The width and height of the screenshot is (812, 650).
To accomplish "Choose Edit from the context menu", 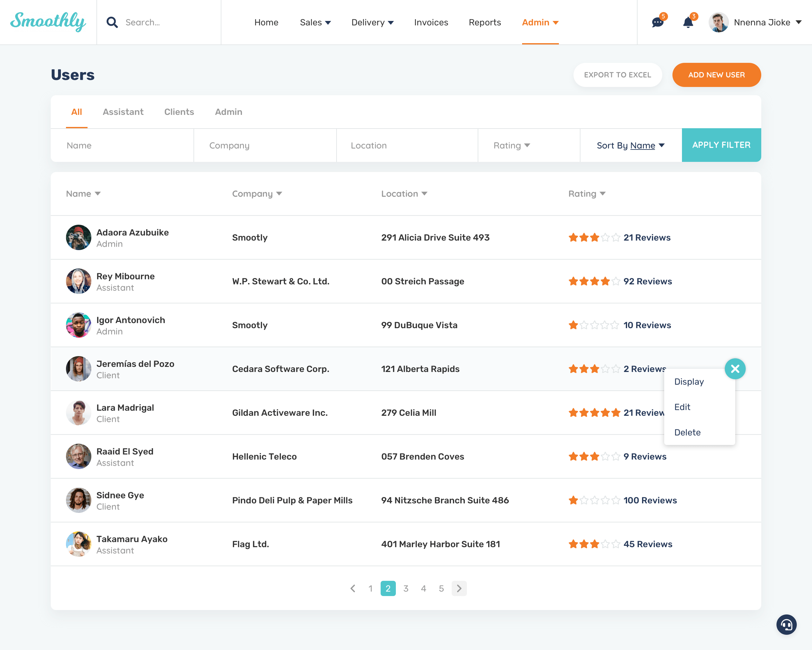I will (x=682, y=407).
